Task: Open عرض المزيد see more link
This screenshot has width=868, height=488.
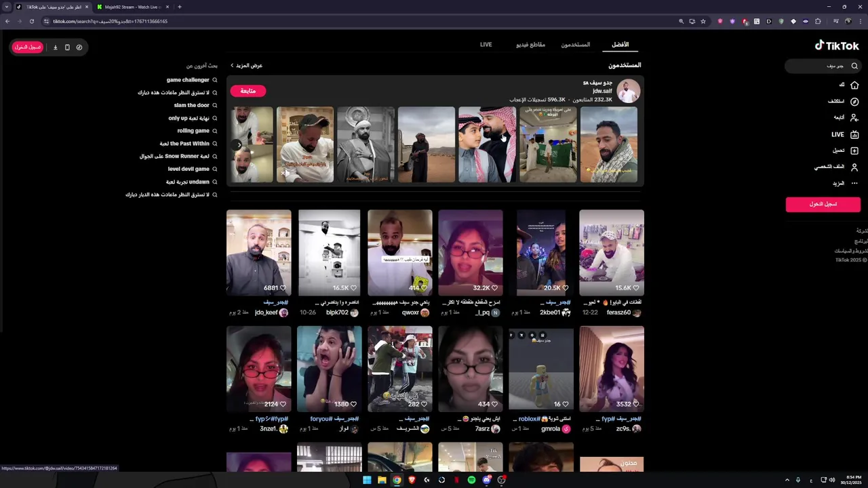Action: (x=246, y=66)
